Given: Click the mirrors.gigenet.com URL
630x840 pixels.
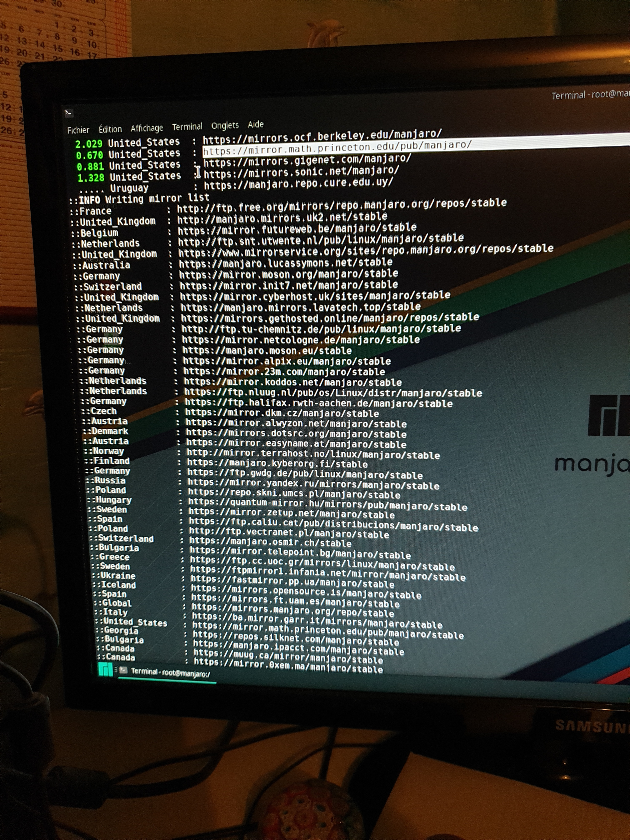Looking at the screenshot, I should pos(307,160).
